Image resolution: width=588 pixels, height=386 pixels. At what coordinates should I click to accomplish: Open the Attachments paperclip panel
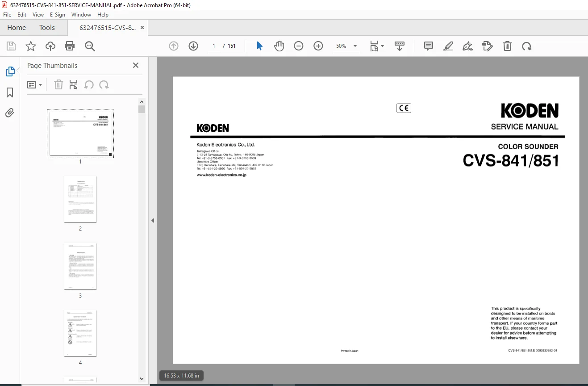point(10,113)
